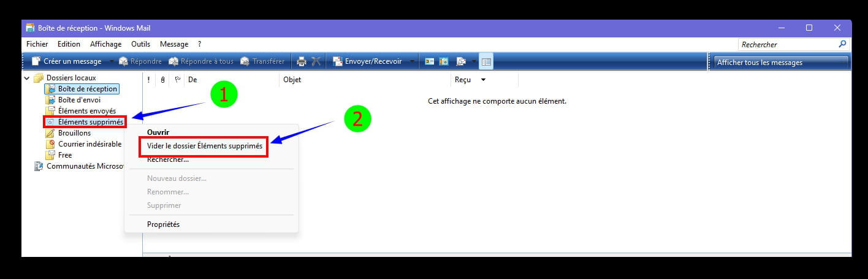Click the Transférer toolbar button
Screen dimensions: 868x279
pyautogui.click(x=262, y=61)
